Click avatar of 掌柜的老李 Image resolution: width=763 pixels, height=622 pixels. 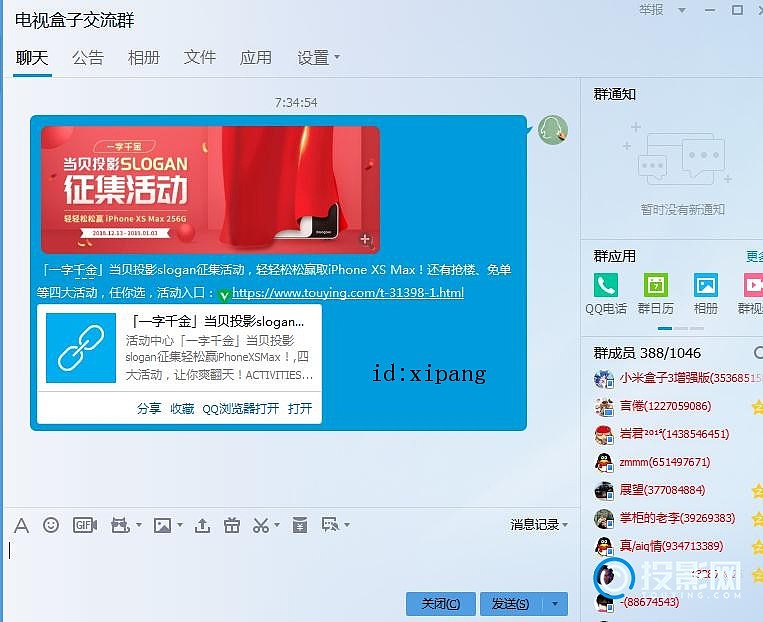pyautogui.click(x=604, y=518)
